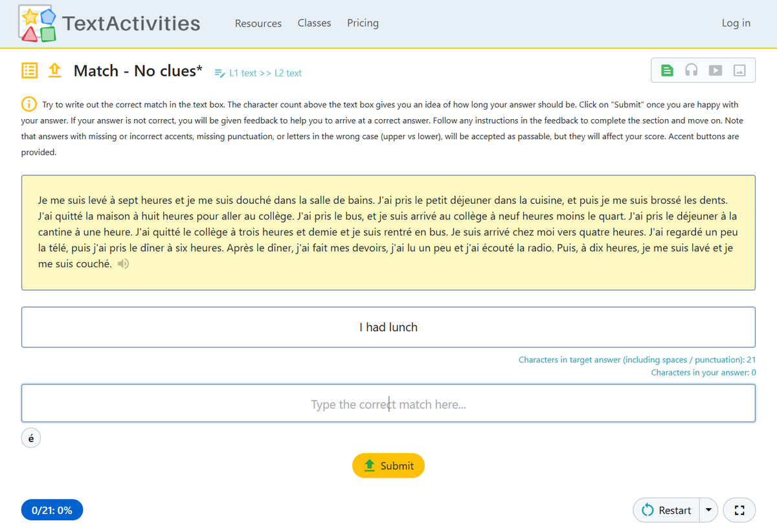Open the Classes menu
This screenshot has width=777, height=532.
point(314,23)
